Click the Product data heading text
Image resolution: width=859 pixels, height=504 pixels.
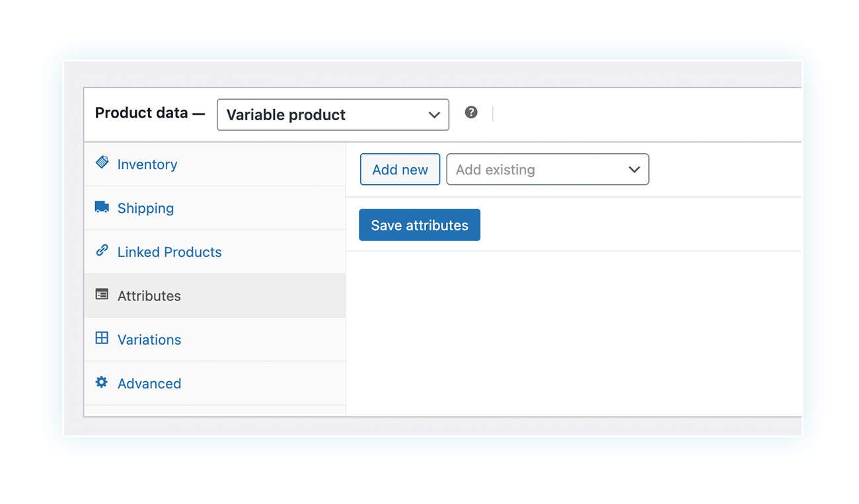[141, 113]
